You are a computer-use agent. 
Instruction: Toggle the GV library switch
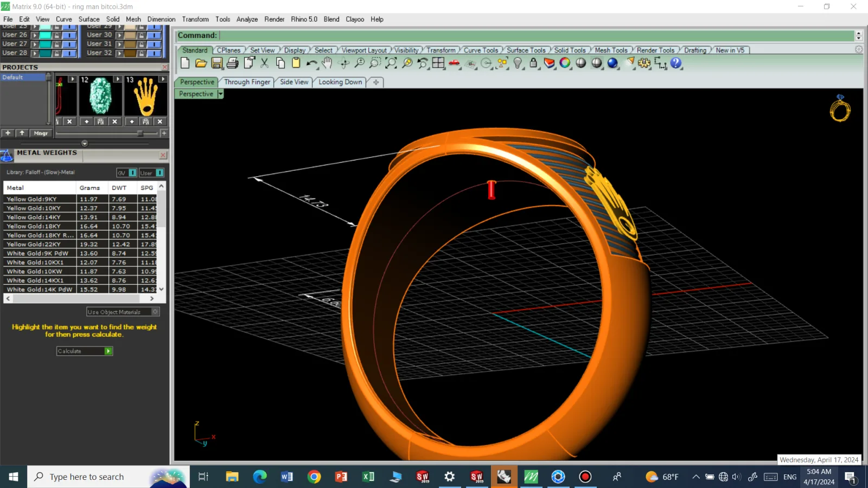click(x=132, y=173)
